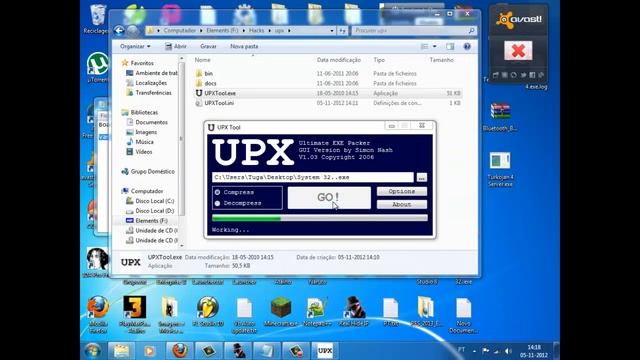Image resolution: width=640 pixels, height=360 pixels.
Task: Select the Compress radio option
Action: (234, 192)
